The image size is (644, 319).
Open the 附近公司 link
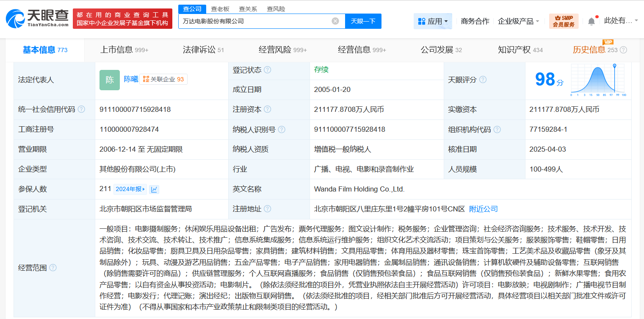(x=483, y=209)
